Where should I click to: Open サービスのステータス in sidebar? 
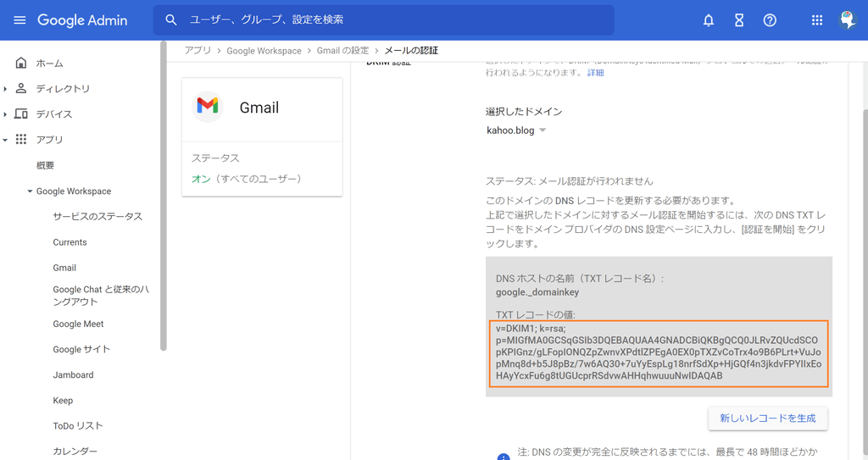97,216
